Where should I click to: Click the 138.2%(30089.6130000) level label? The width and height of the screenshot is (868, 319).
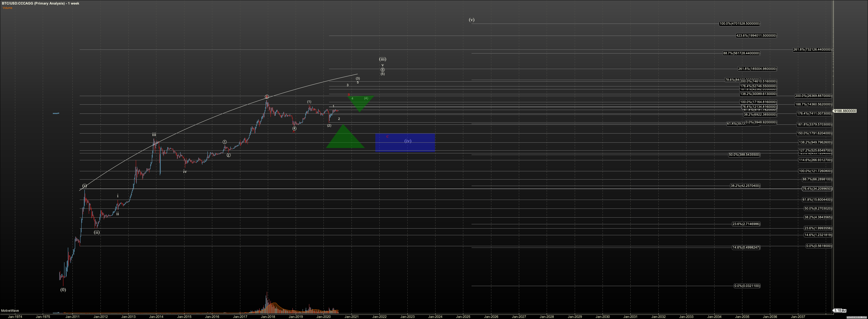coord(758,94)
